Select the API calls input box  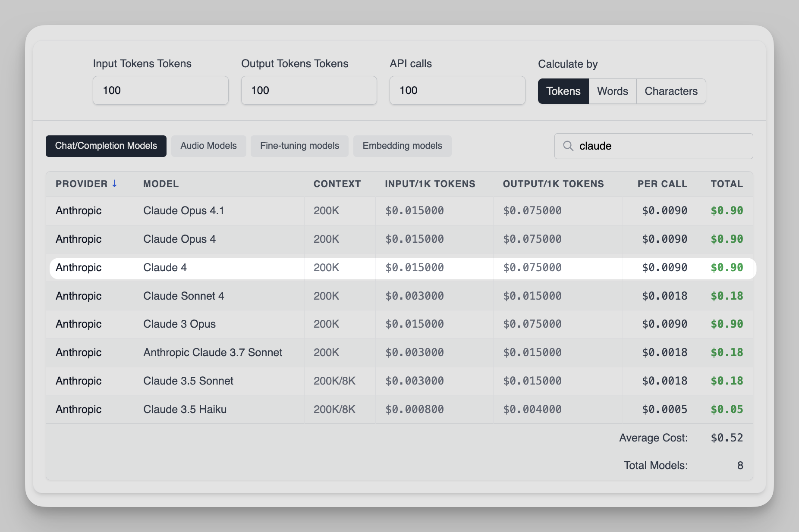[457, 91]
